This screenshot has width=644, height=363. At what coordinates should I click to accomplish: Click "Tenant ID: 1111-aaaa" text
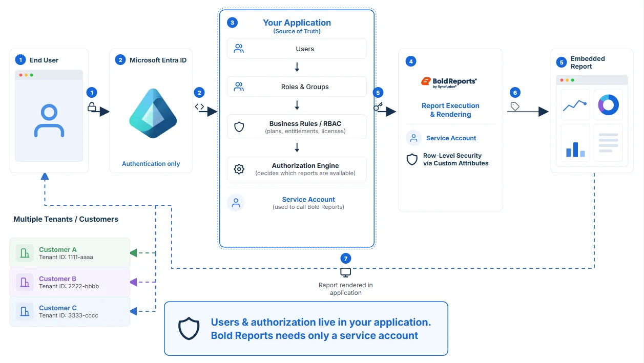pos(66,257)
